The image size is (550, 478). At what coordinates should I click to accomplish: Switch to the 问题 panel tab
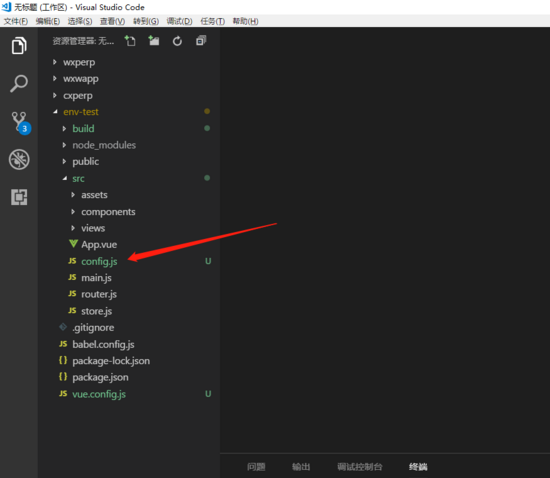pyautogui.click(x=256, y=467)
